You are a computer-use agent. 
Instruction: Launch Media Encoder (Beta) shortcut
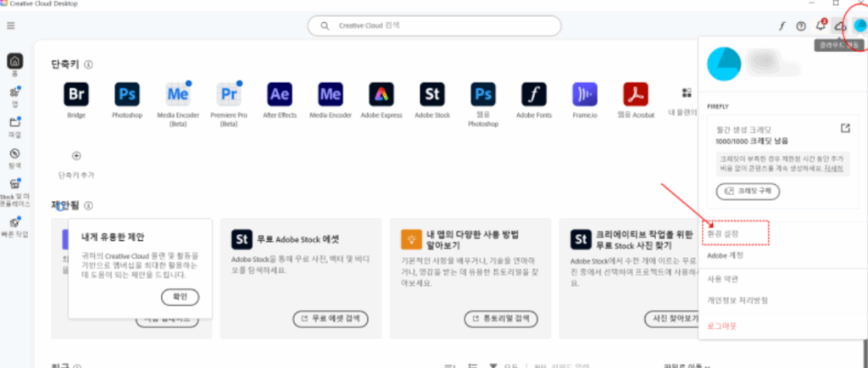click(178, 94)
